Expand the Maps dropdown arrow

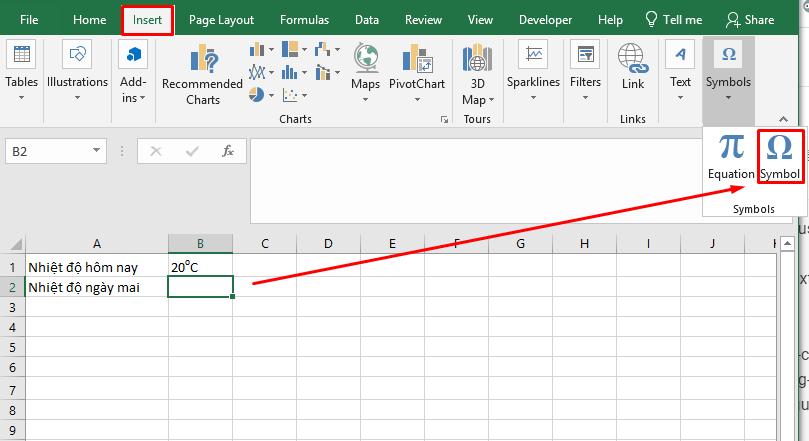[x=366, y=100]
